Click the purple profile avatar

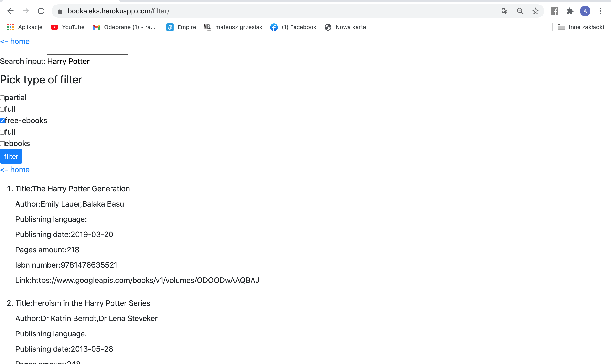[x=585, y=11]
